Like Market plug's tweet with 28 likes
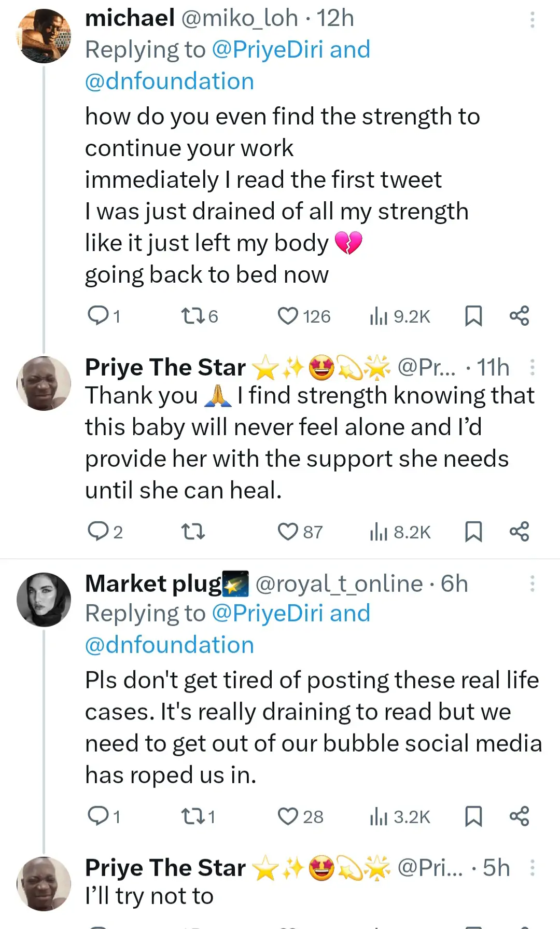 [288, 816]
